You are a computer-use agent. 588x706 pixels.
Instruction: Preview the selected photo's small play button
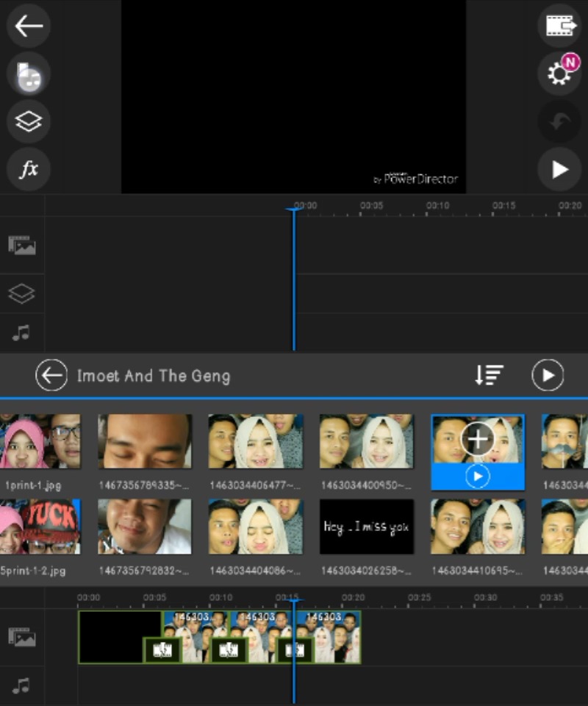pyautogui.click(x=478, y=477)
